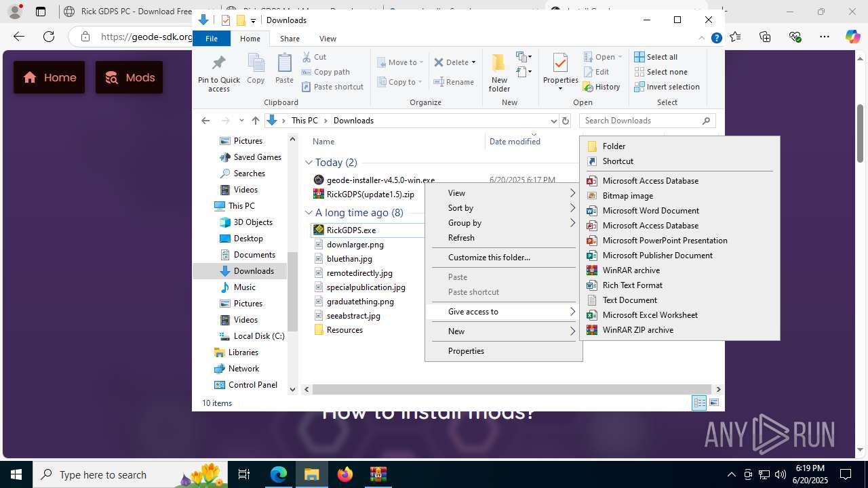Switch to large icons view button

(x=714, y=403)
